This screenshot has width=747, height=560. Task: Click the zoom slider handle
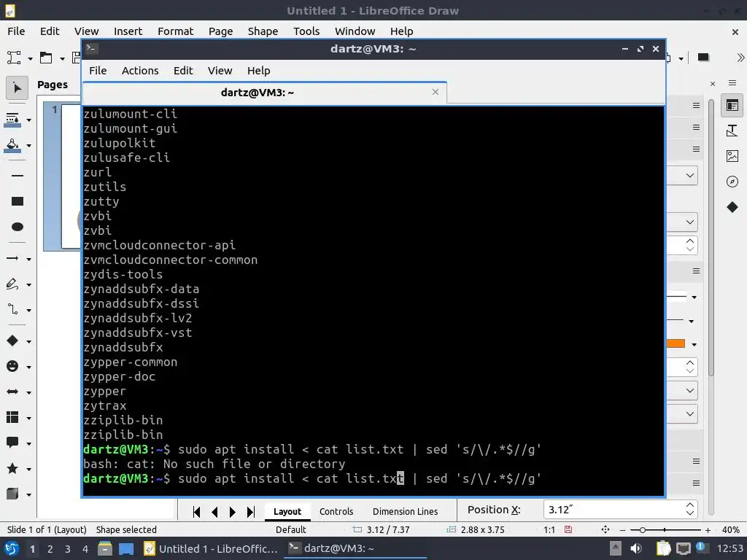(x=642, y=529)
